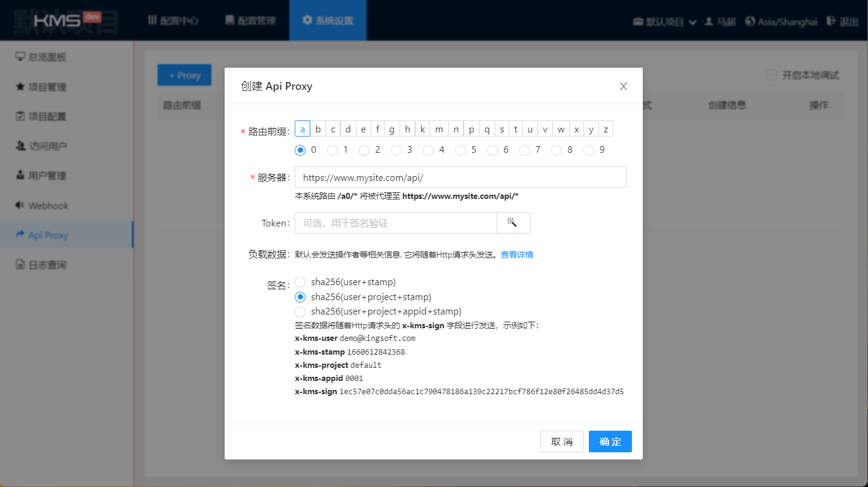This screenshot has height=487, width=868.
Task: Choose digit 5 for route prefix
Action: tap(461, 150)
